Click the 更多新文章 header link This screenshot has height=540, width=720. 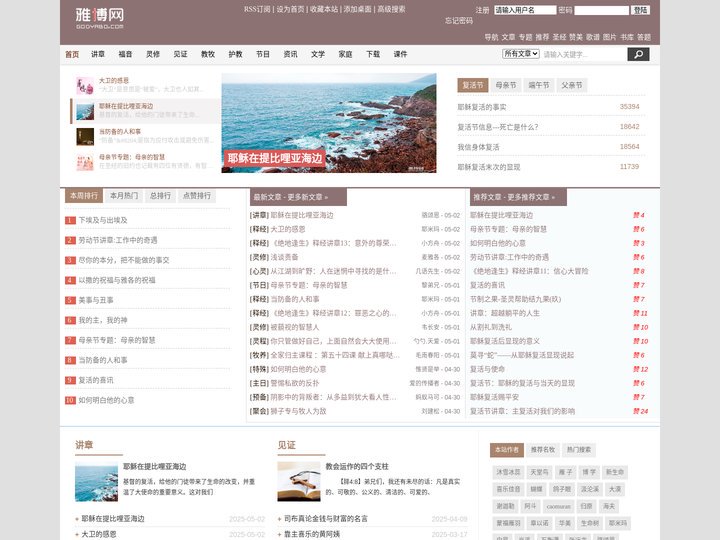(x=308, y=197)
